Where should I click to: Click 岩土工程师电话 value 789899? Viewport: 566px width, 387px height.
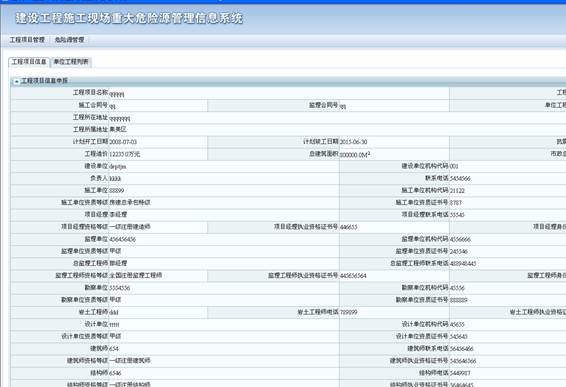(348, 312)
